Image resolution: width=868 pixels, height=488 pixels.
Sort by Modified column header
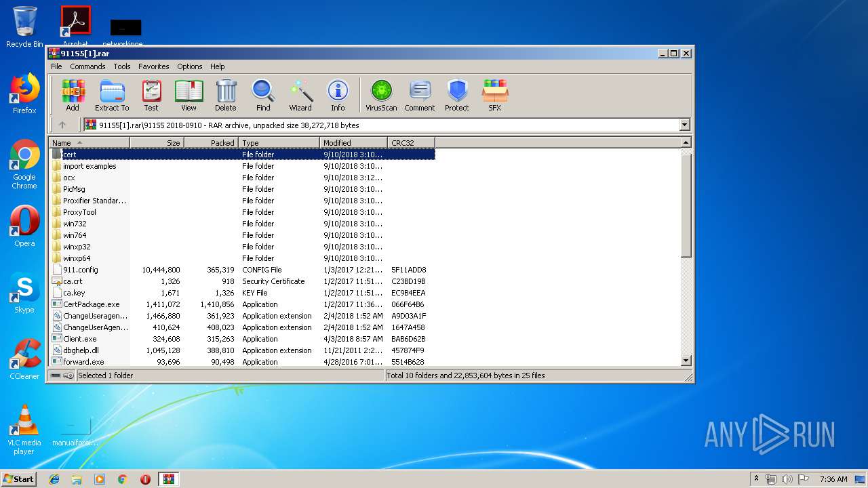coord(353,142)
